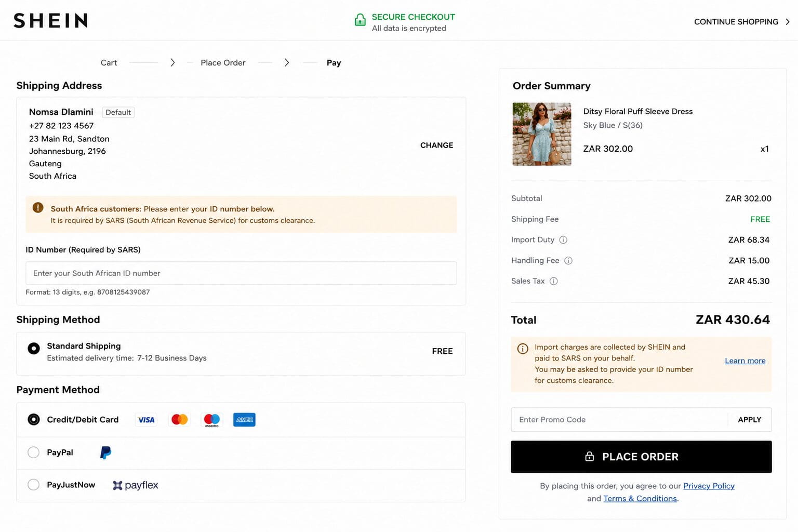798x532 pixels.
Task: Apply the promo code
Action: coord(749,420)
